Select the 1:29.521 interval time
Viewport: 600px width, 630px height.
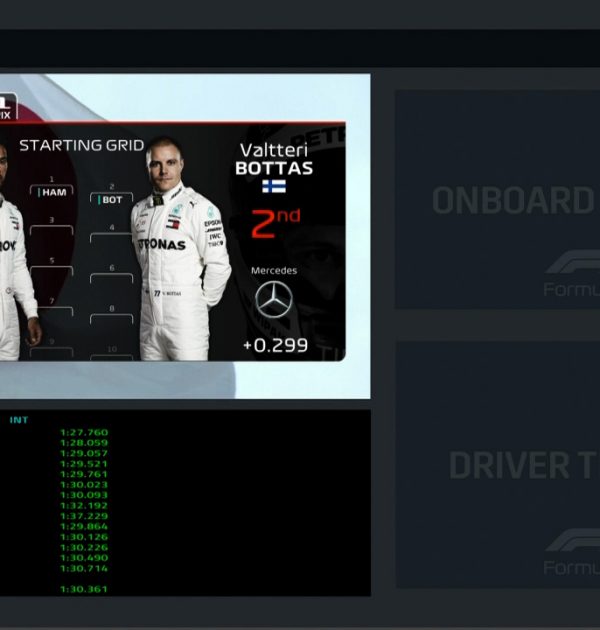pos(84,464)
